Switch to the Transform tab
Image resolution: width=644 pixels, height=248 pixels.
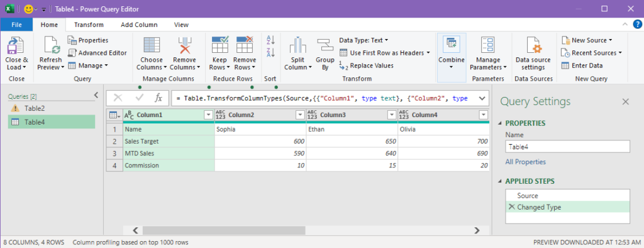pos(89,25)
